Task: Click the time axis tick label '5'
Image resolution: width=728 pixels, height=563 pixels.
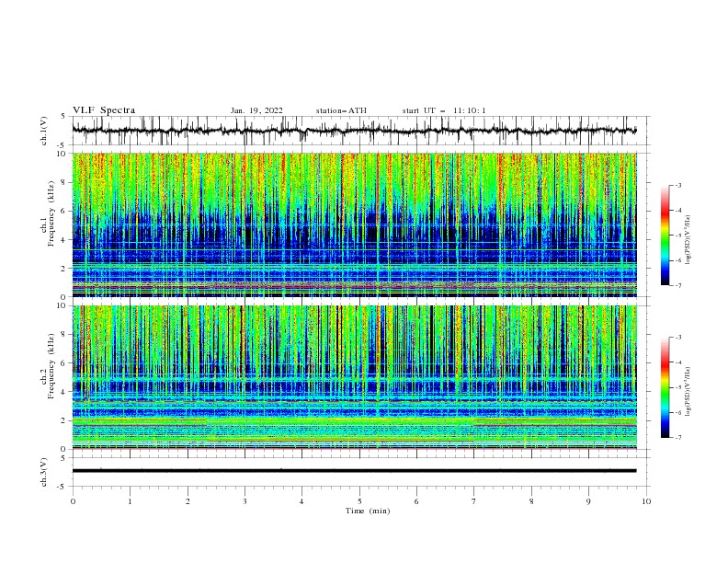Action: pos(359,501)
